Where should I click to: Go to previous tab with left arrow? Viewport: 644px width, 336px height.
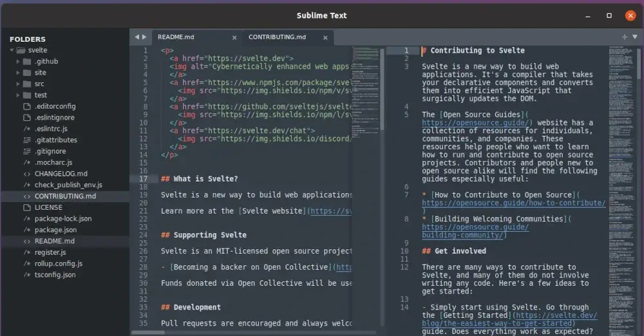click(x=137, y=37)
